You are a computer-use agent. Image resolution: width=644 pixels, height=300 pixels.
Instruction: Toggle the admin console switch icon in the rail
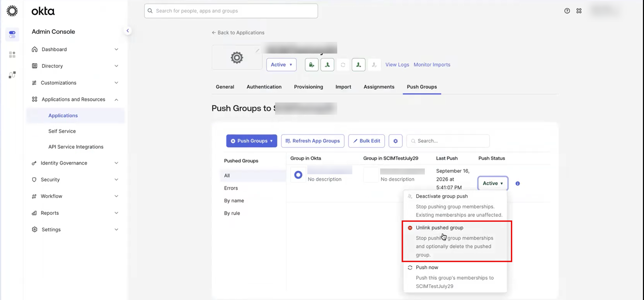click(12, 34)
